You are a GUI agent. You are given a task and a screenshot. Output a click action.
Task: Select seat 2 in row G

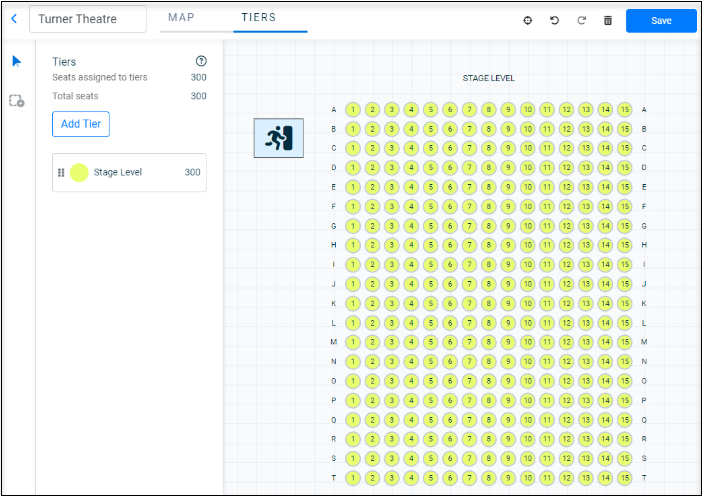click(372, 226)
